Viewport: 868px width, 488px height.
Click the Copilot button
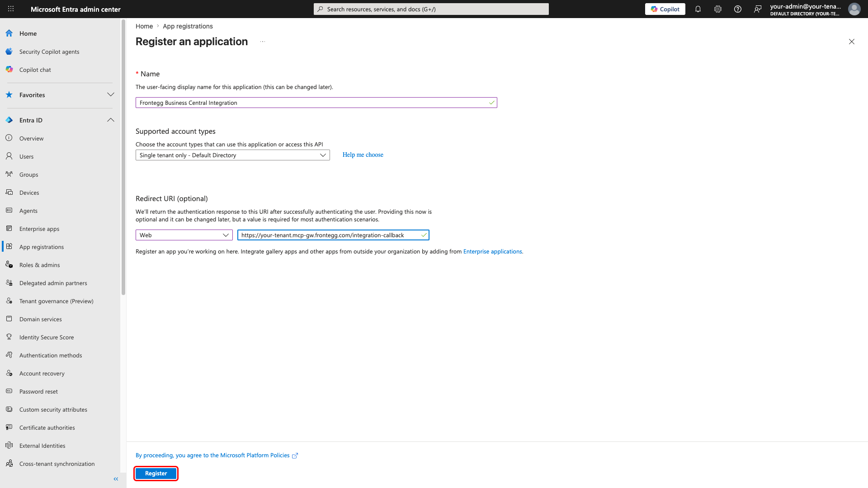[665, 9]
